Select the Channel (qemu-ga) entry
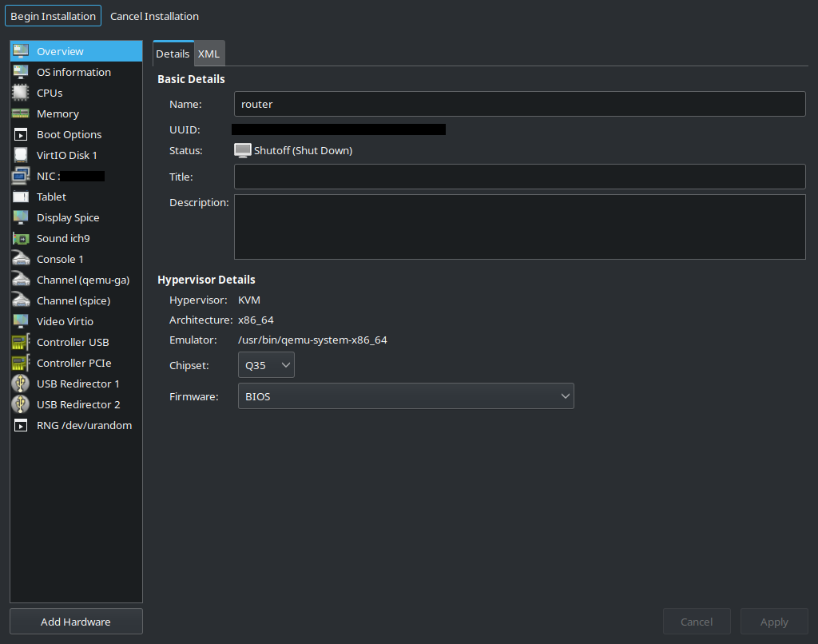The image size is (818, 644). pyautogui.click(x=76, y=280)
